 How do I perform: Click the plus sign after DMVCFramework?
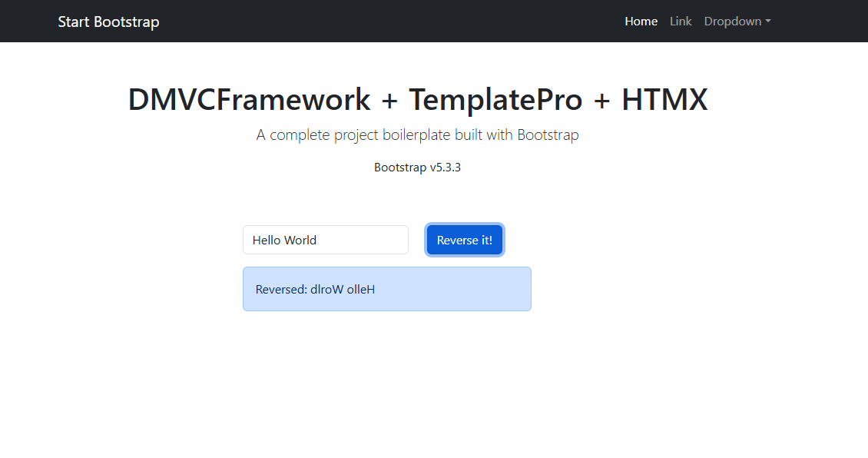coord(389,101)
